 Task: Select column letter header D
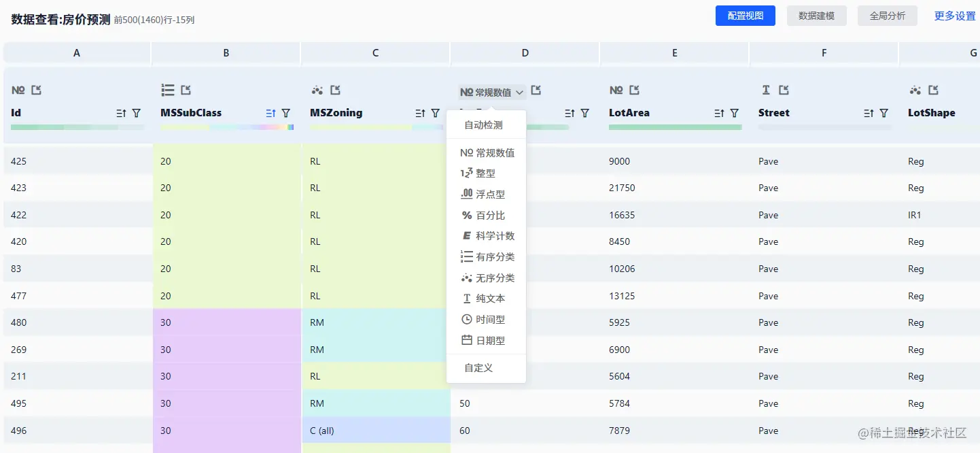pyautogui.click(x=525, y=52)
